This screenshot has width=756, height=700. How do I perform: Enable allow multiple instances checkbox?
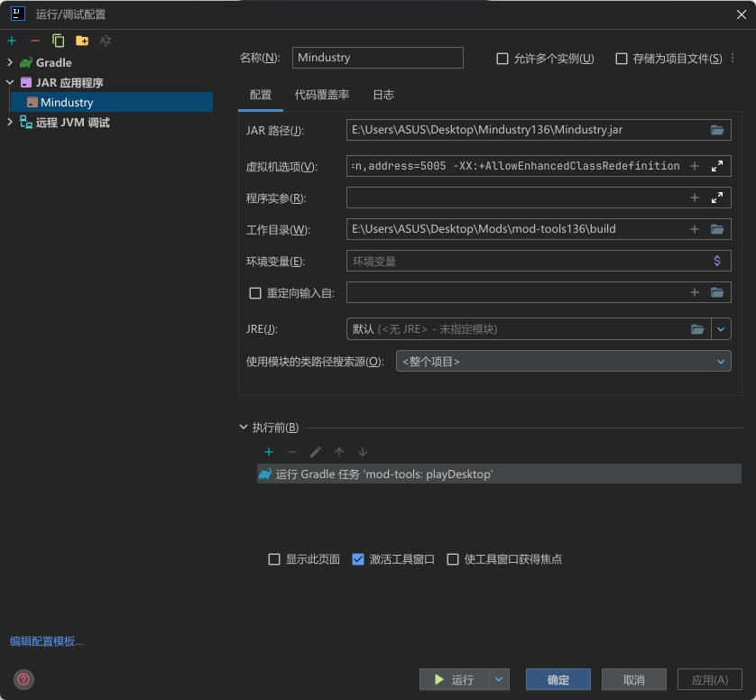point(502,59)
